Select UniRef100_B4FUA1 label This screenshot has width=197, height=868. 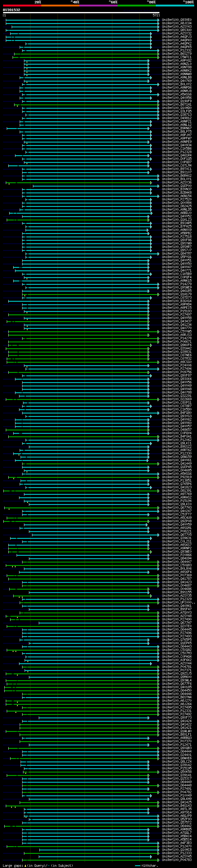pos(177,437)
